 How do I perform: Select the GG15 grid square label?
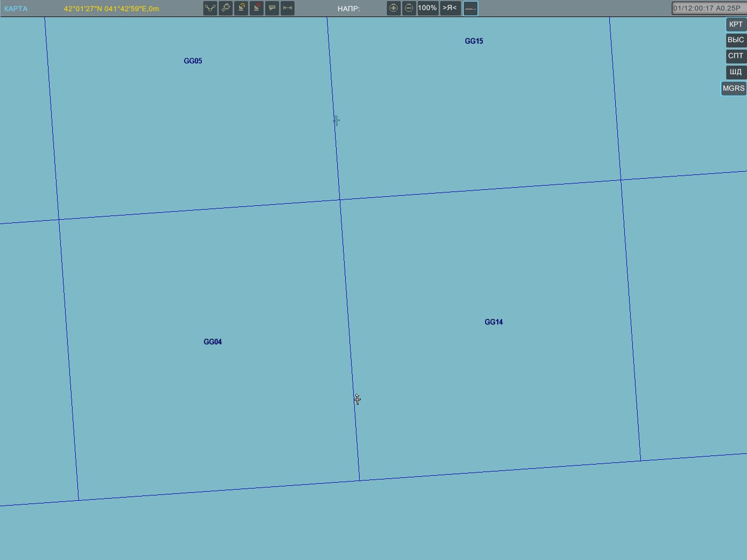[x=474, y=41]
